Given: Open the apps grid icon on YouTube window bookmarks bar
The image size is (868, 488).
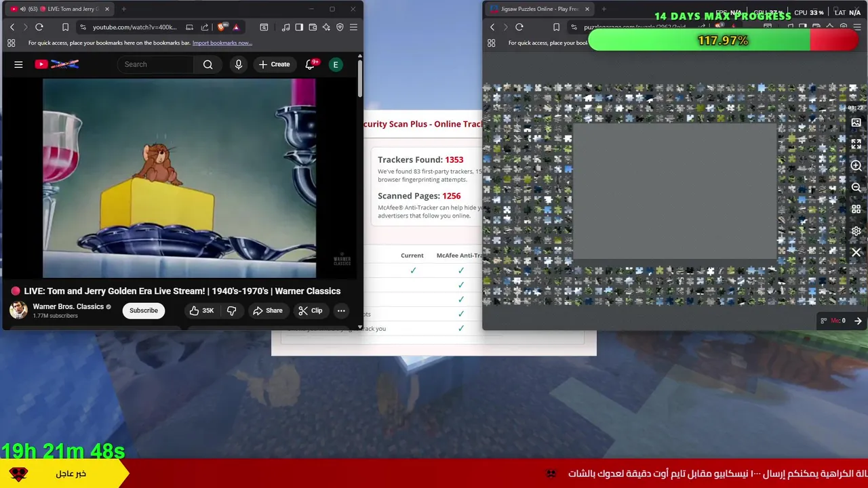Looking at the screenshot, I should click(x=12, y=43).
